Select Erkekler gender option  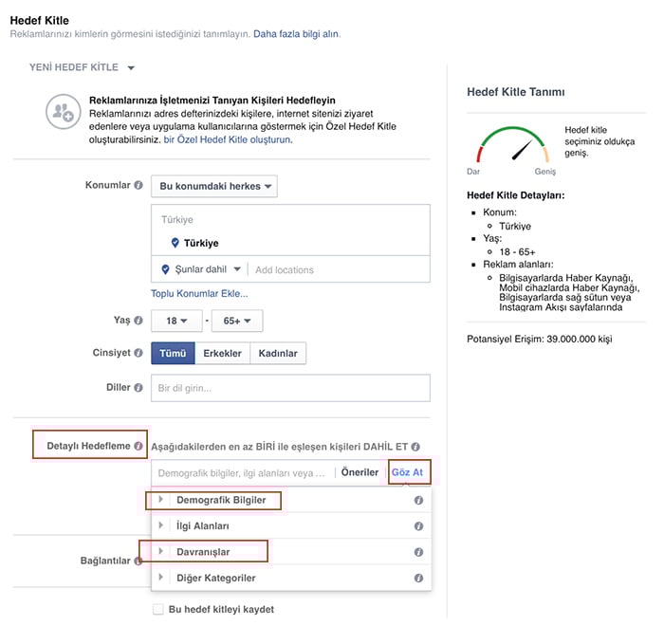222,353
